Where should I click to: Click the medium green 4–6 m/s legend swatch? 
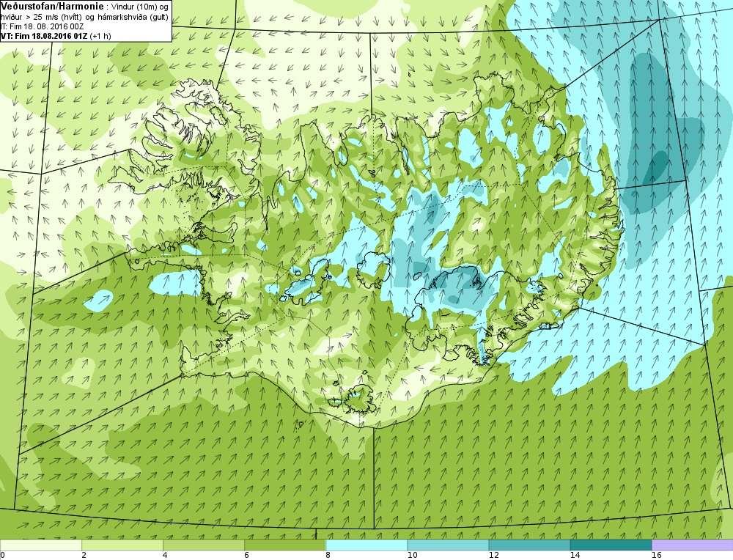click(x=203, y=545)
